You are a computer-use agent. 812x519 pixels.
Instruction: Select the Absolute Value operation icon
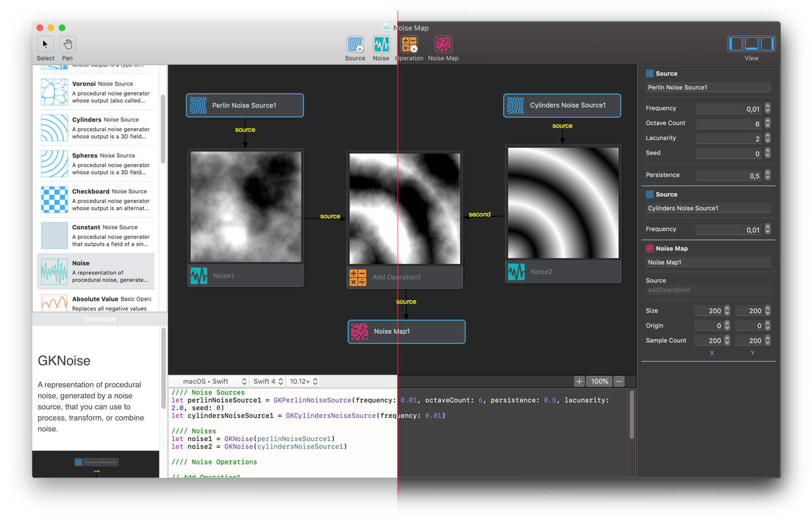(54, 303)
